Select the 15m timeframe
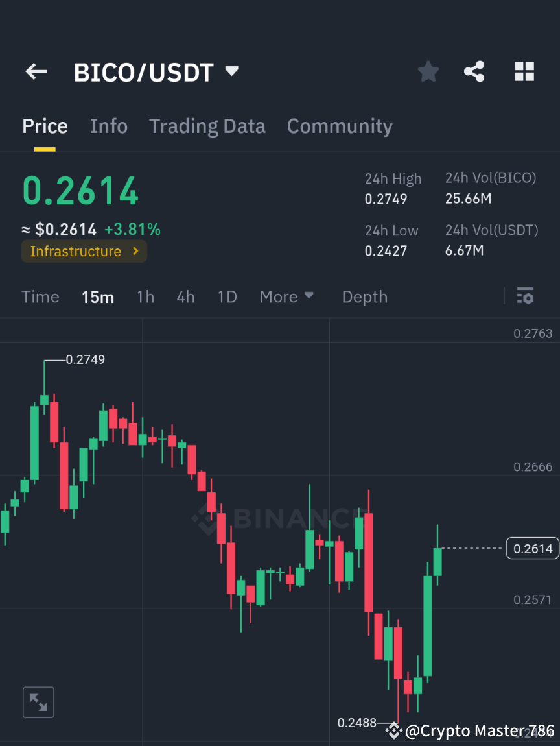 (98, 296)
